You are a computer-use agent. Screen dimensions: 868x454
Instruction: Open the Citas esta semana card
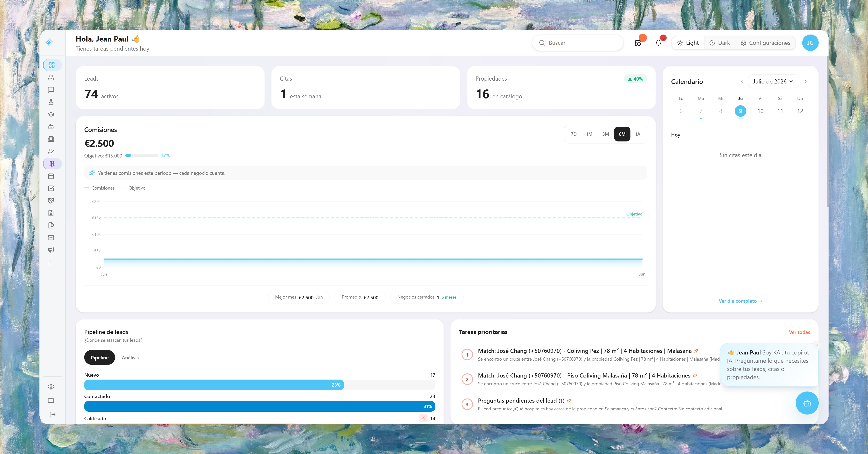coord(365,88)
